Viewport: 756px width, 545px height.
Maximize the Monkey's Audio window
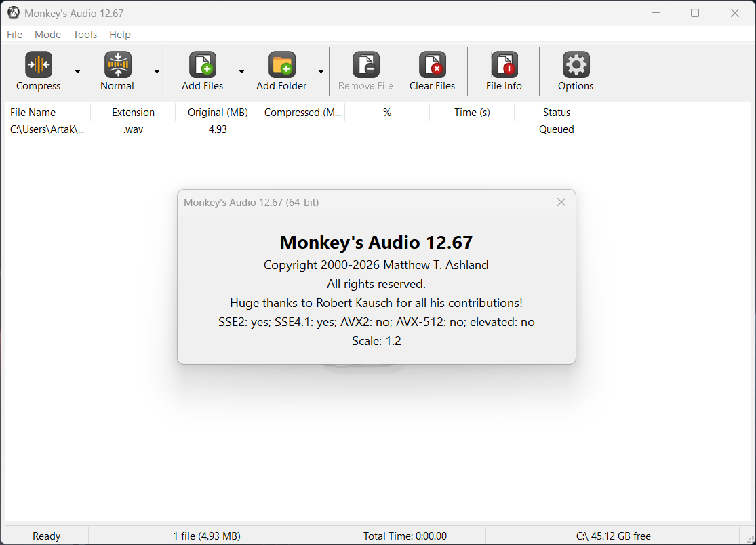(695, 13)
